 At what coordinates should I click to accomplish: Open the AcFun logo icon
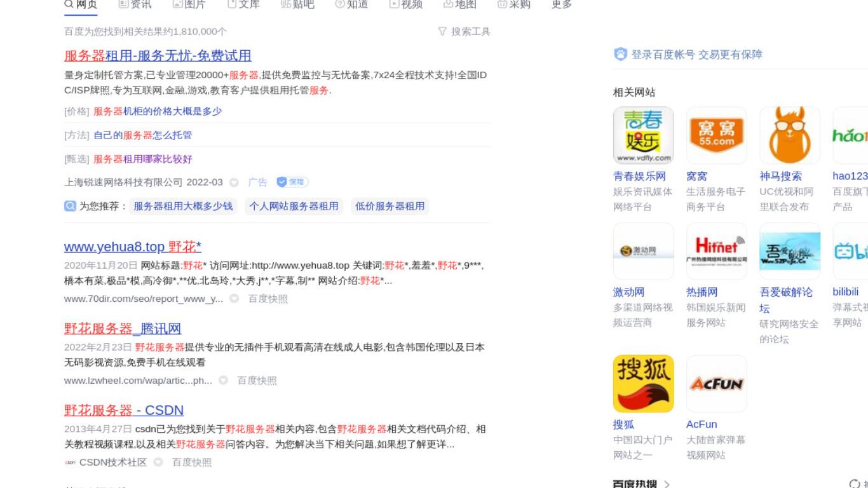point(716,384)
